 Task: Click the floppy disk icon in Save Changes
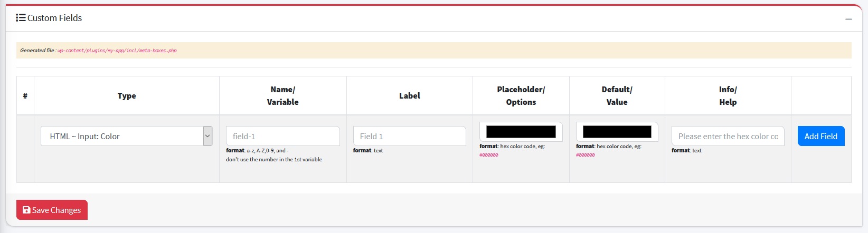pos(26,210)
